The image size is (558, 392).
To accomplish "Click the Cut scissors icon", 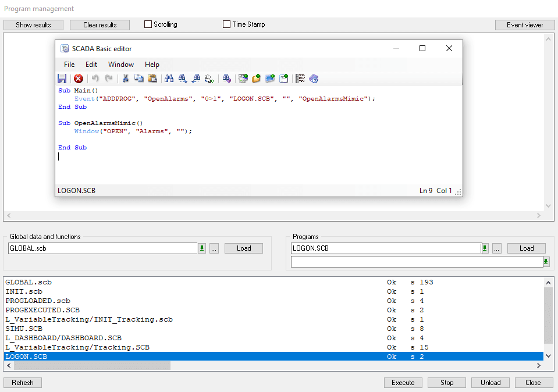I will coord(125,79).
